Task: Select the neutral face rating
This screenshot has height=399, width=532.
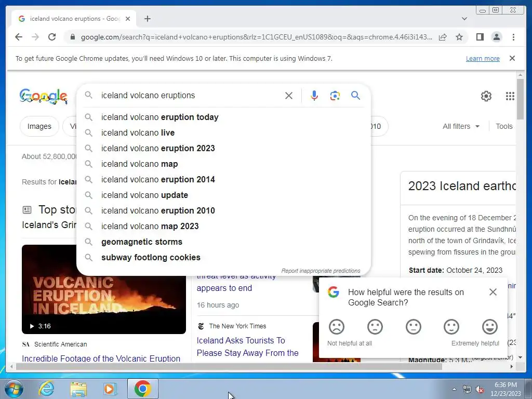Action: coord(413,327)
